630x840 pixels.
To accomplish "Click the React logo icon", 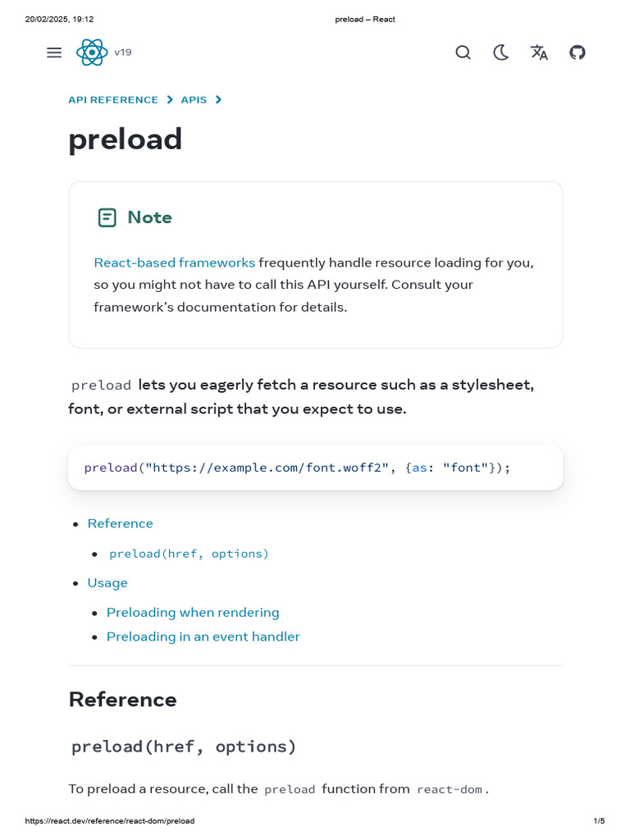I will click(x=92, y=52).
